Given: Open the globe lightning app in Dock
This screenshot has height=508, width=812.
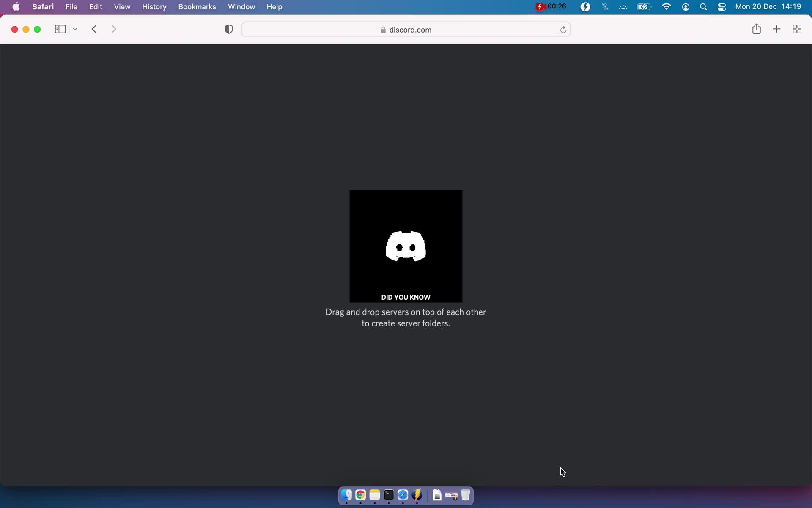Looking at the screenshot, I should point(417,495).
